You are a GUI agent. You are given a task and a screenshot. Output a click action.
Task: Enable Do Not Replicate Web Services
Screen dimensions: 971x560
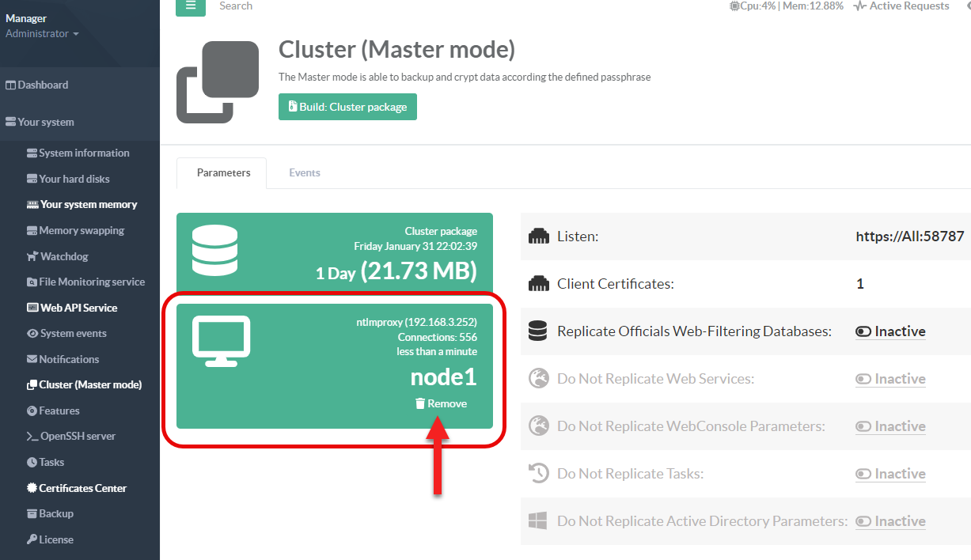(x=890, y=379)
